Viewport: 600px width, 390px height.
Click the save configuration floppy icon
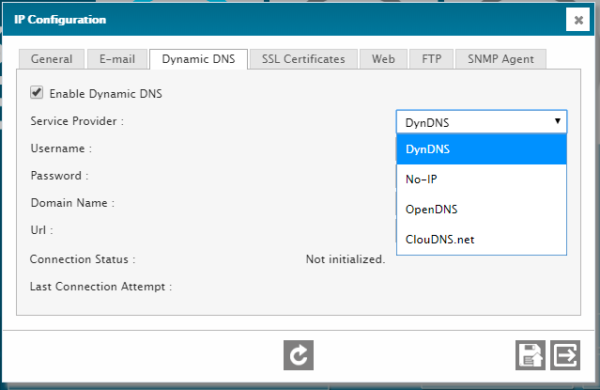pyautogui.click(x=530, y=355)
